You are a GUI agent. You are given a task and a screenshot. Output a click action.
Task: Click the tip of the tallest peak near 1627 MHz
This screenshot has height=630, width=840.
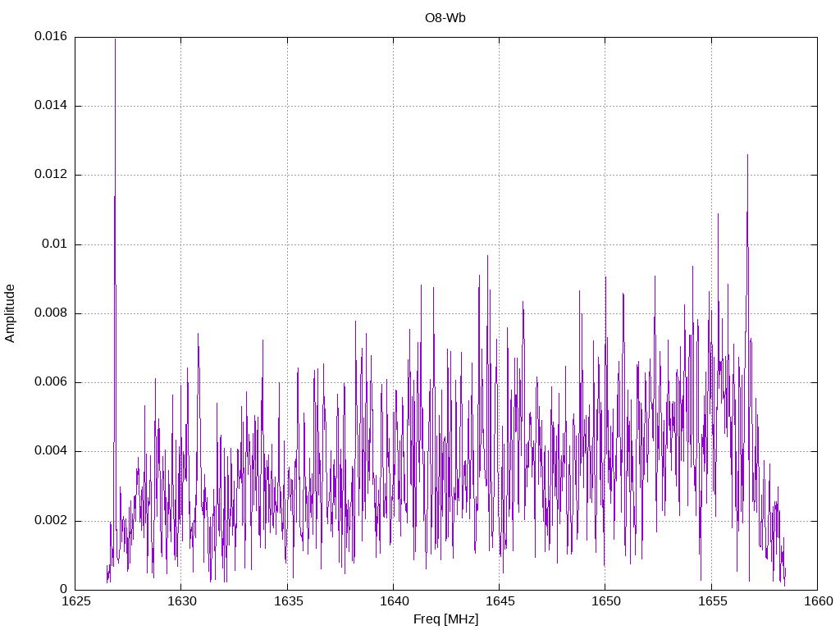click(x=115, y=39)
